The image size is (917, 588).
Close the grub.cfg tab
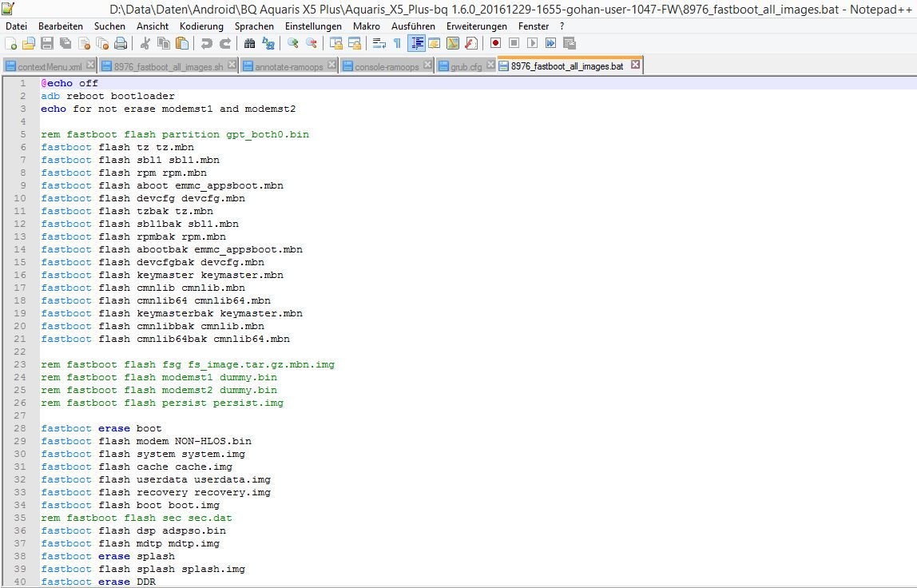point(490,65)
